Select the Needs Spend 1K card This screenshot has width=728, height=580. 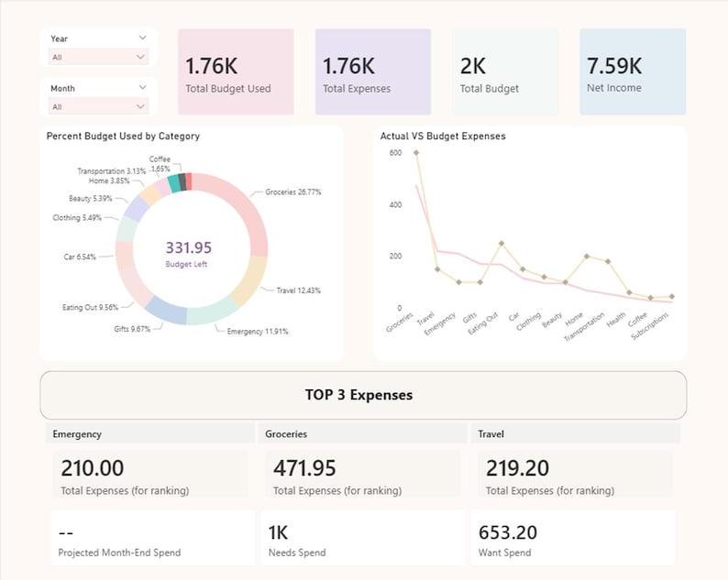click(x=362, y=538)
